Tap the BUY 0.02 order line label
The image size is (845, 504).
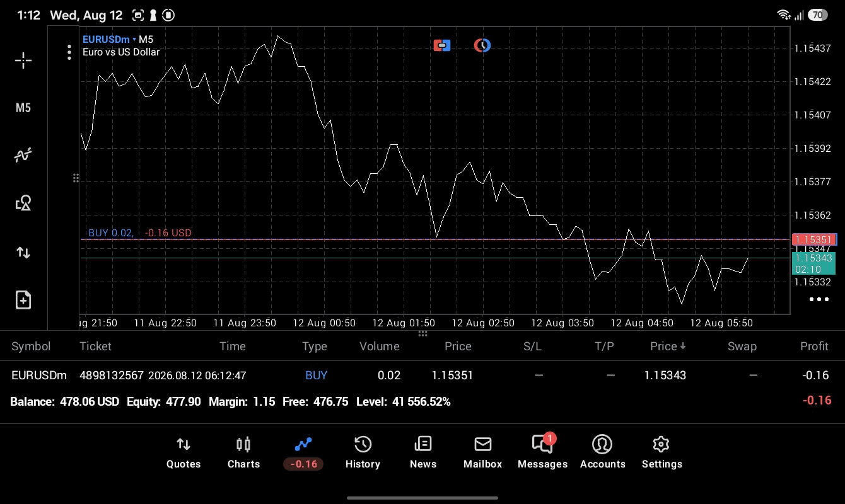point(110,232)
